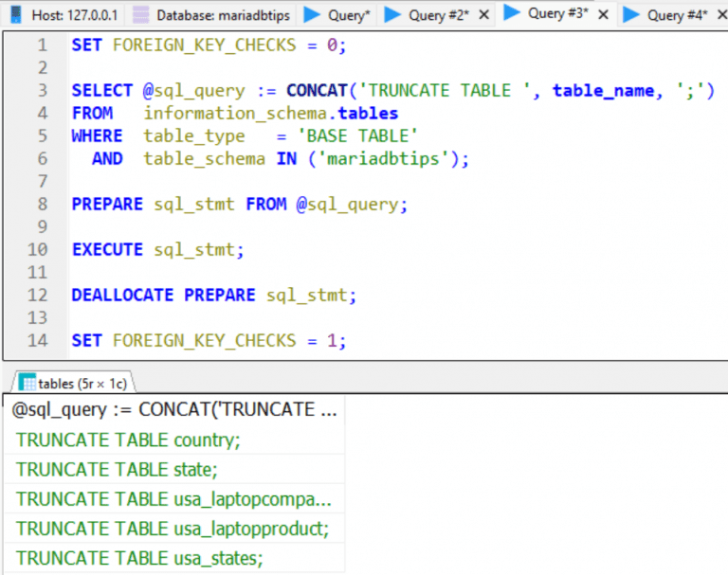Select the 'TRUNCATE TABLE usa_laptopcompa...' row
728x575 pixels.
(x=174, y=499)
